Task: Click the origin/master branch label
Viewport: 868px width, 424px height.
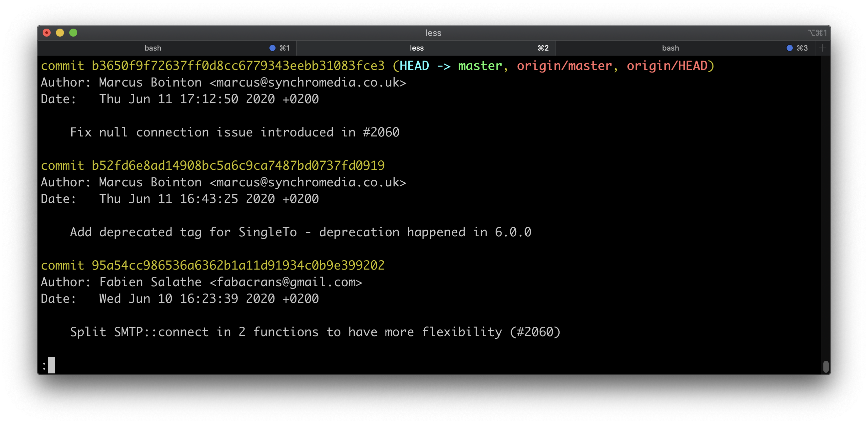Action: pos(564,66)
